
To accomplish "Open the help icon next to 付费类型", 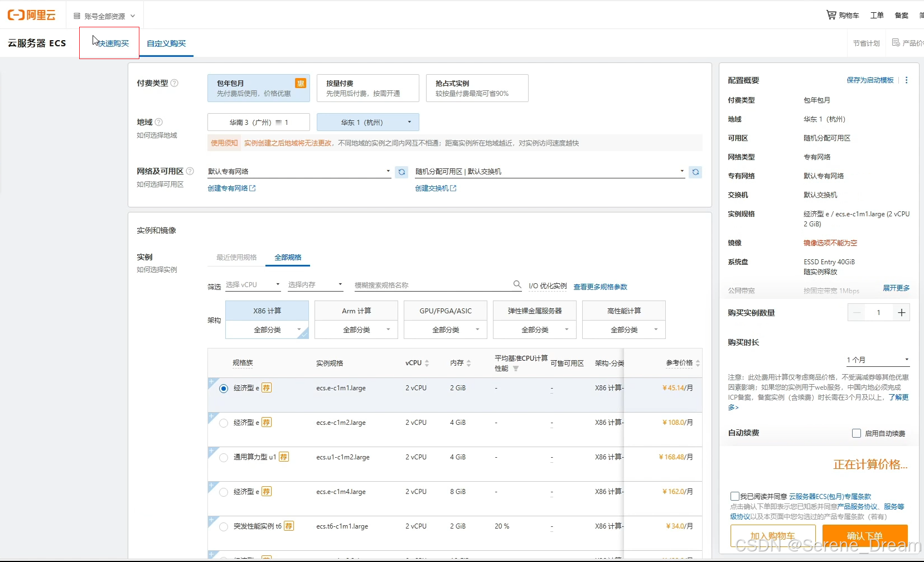I will [x=175, y=83].
